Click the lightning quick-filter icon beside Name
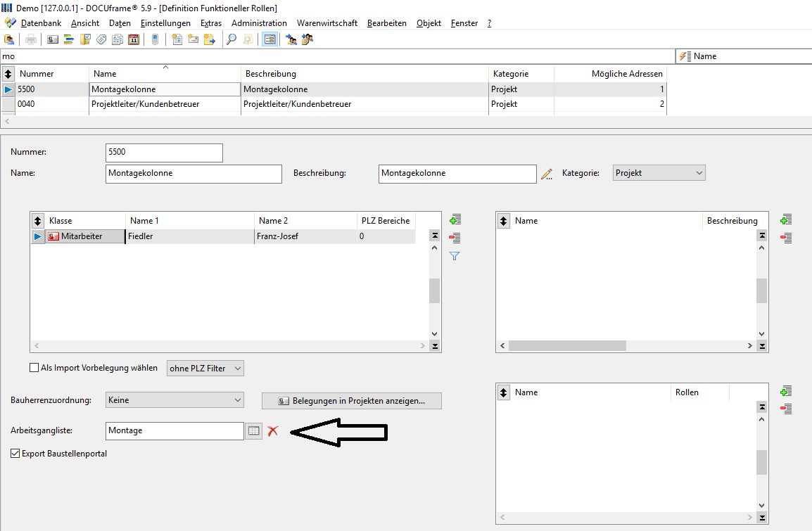Viewport: 812px width, 531px height. point(685,56)
